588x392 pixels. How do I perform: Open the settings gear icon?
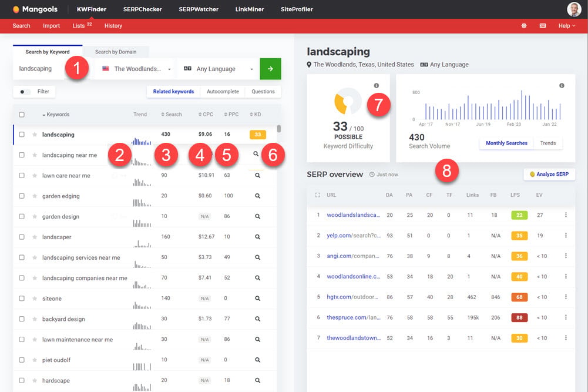(524, 25)
